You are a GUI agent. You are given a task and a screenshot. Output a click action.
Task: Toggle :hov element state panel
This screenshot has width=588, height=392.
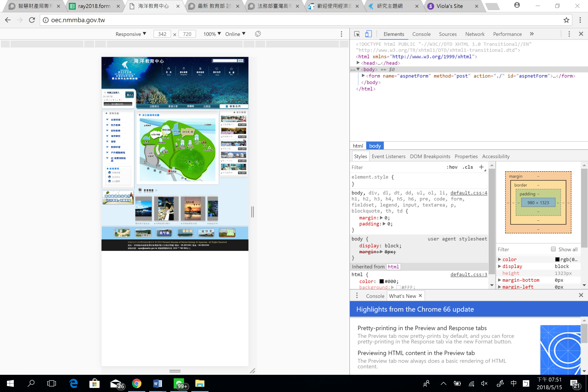point(452,167)
